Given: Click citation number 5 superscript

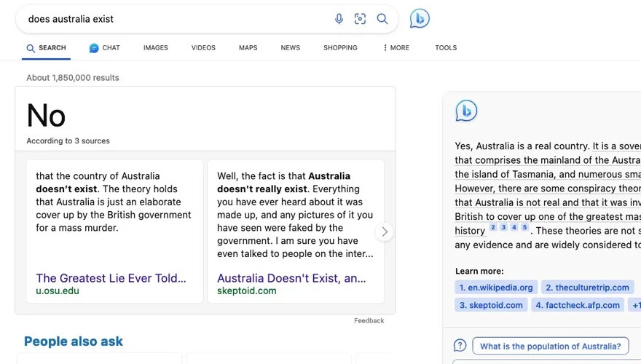Looking at the screenshot, I should pos(525,228).
